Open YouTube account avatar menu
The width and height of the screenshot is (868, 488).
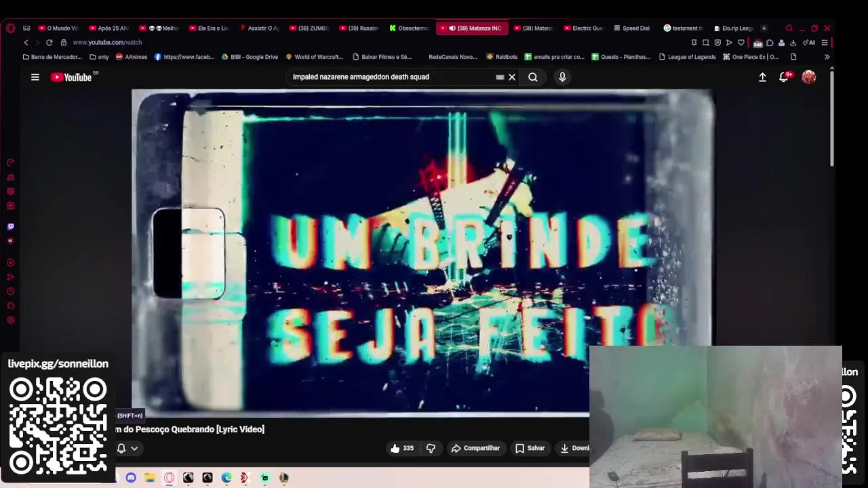(808, 77)
